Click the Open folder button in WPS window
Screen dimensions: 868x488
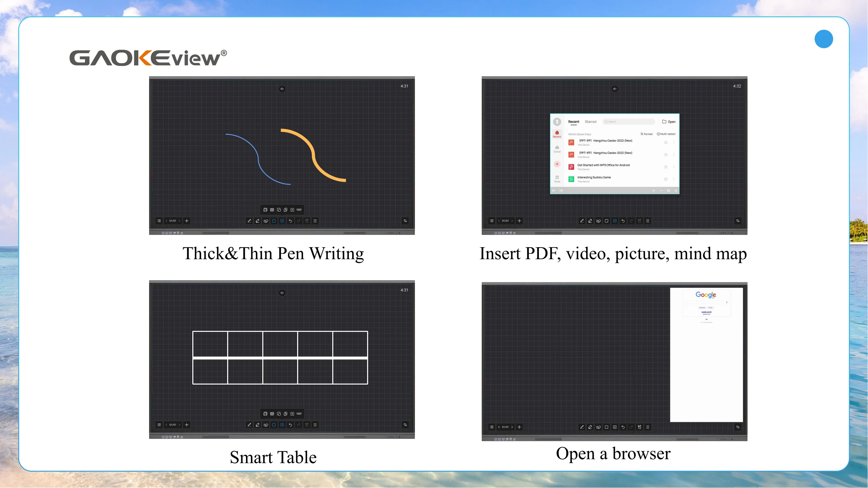pos(668,122)
